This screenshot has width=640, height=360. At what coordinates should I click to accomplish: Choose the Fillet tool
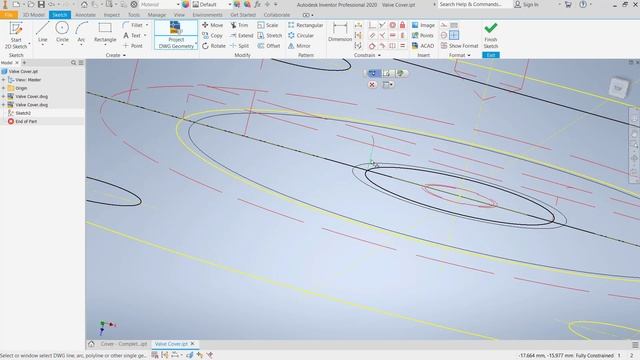point(133,25)
